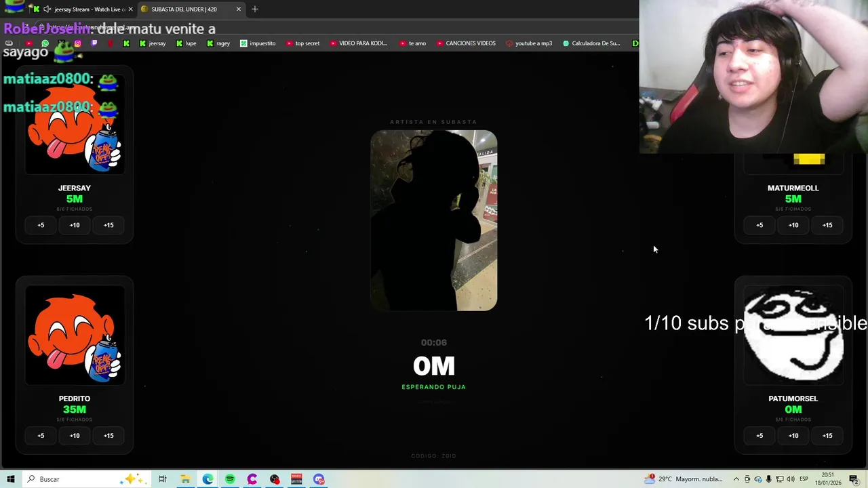868x488 pixels.
Task: Open the dark round red-dot app on taskbar
Action: pyautogui.click(x=275, y=479)
